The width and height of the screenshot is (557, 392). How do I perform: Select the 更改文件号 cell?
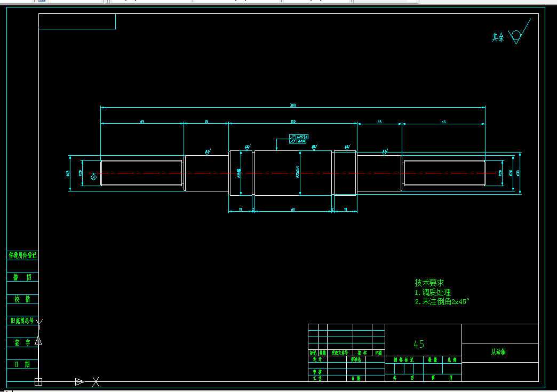point(340,353)
